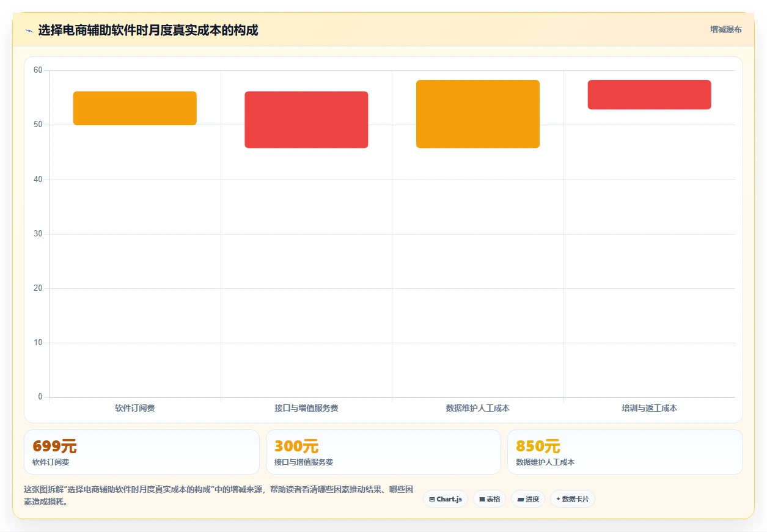Click the chart title 选择电商辅助软件时月度真实成本的构成
Viewport: 767px width, 532px height.
click(149, 30)
